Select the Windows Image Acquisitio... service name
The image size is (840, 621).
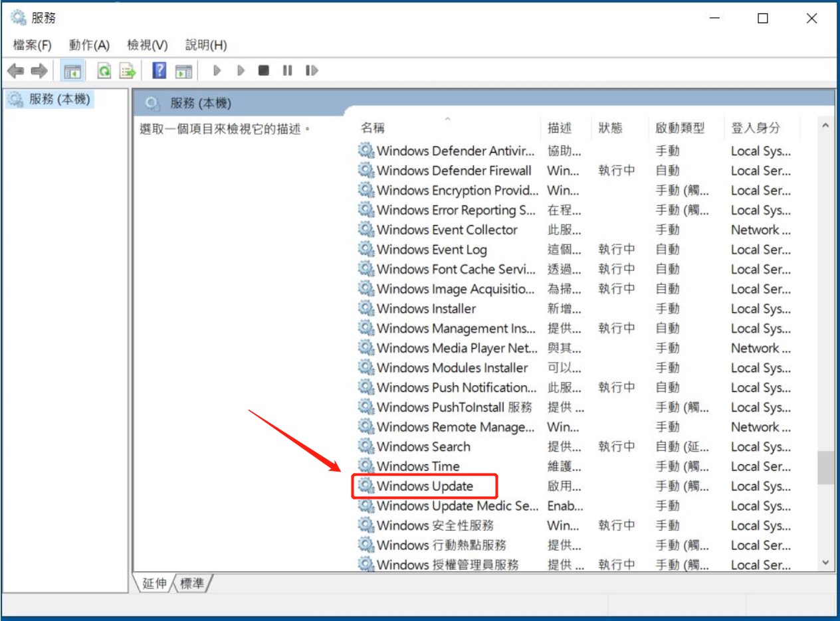456,289
